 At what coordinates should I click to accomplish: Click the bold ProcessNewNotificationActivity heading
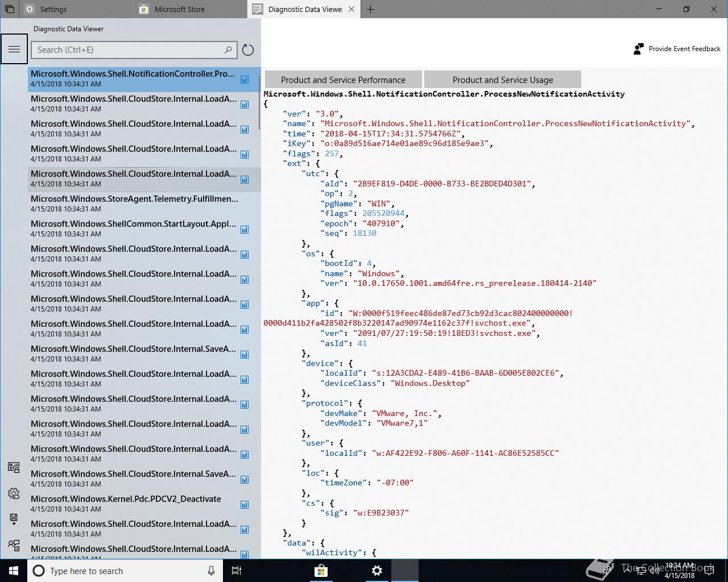(x=444, y=94)
